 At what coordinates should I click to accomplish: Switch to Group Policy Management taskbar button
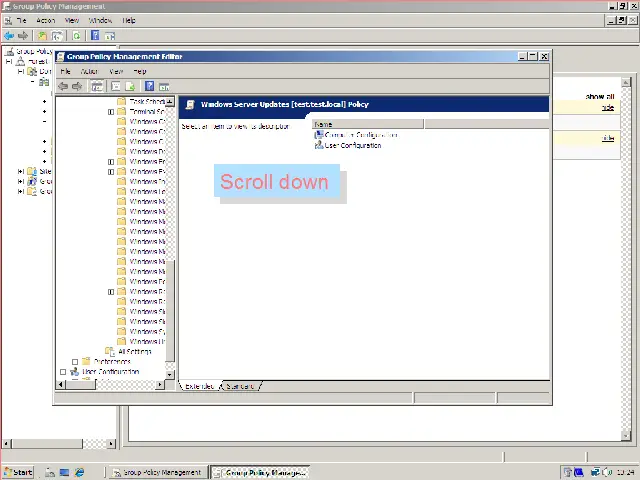tap(157, 472)
